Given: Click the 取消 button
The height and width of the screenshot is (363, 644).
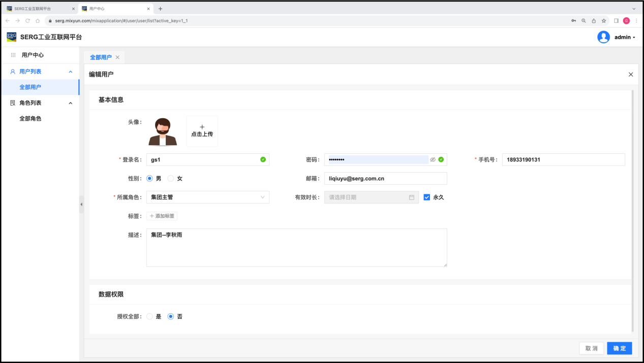Looking at the screenshot, I should pos(591,348).
